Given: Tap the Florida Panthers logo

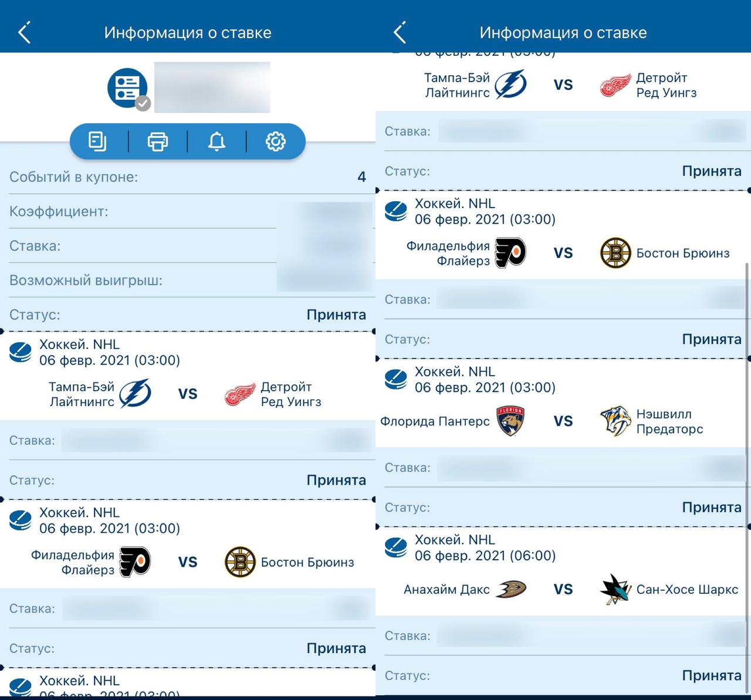Looking at the screenshot, I should click(510, 421).
